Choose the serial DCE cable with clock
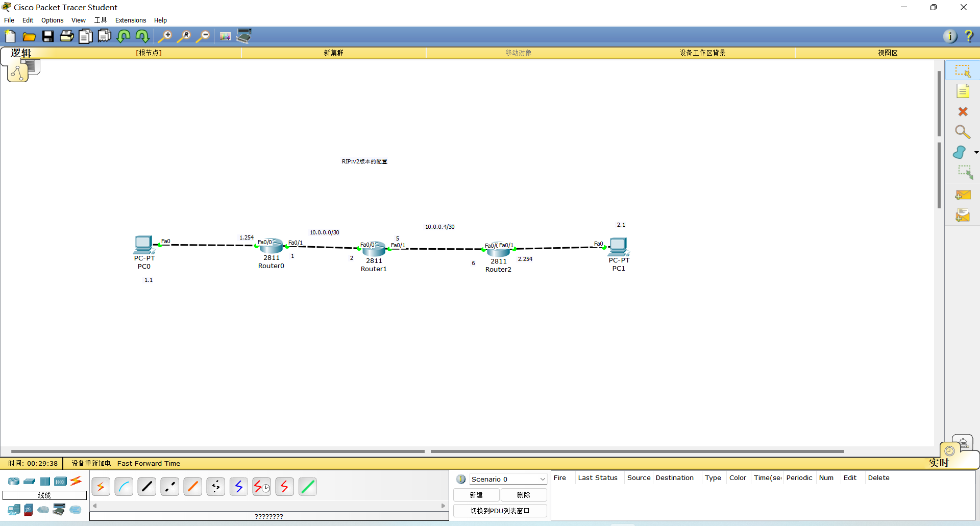Screen dimensions: 980x526 pos(261,487)
